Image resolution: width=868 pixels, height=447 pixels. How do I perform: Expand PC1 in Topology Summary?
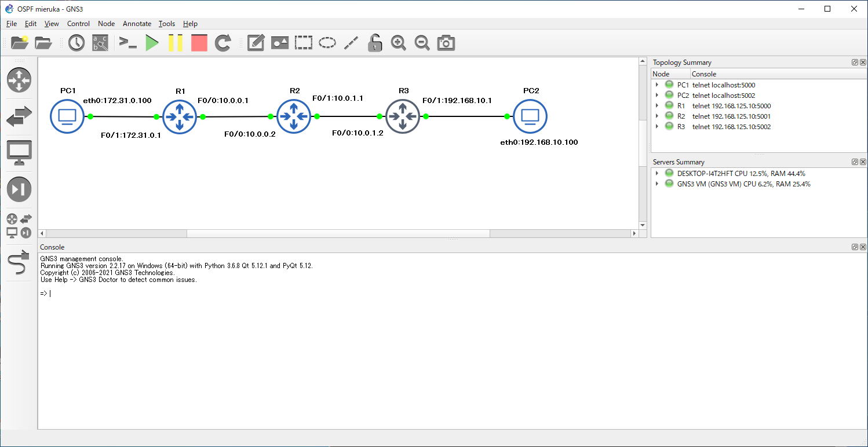click(x=657, y=85)
